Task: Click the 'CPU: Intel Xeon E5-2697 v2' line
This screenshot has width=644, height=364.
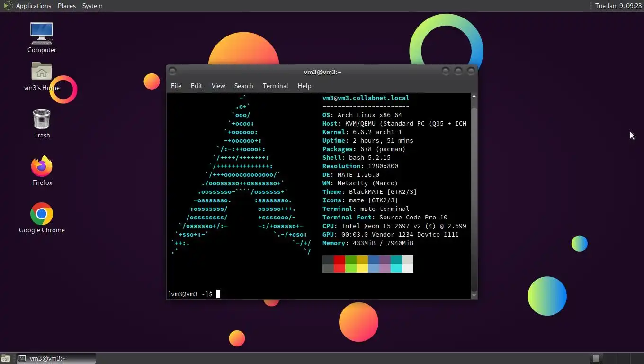Action: [394, 226]
